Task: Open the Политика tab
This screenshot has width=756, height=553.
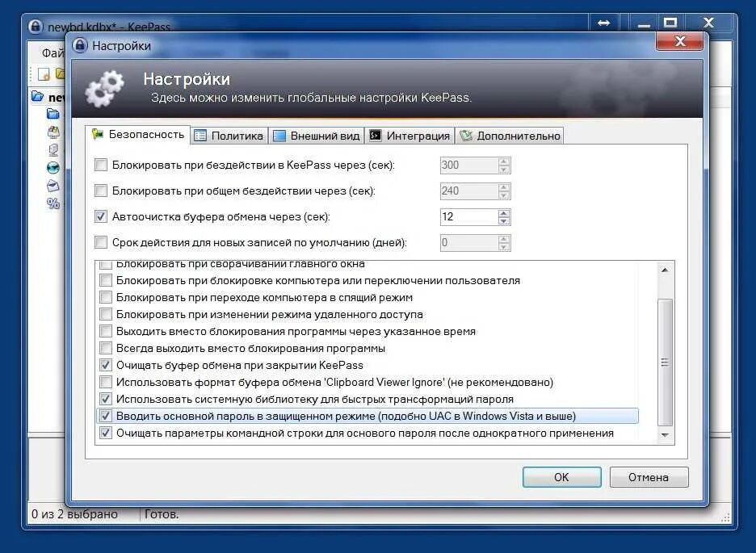Action: (x=229, y=136)
